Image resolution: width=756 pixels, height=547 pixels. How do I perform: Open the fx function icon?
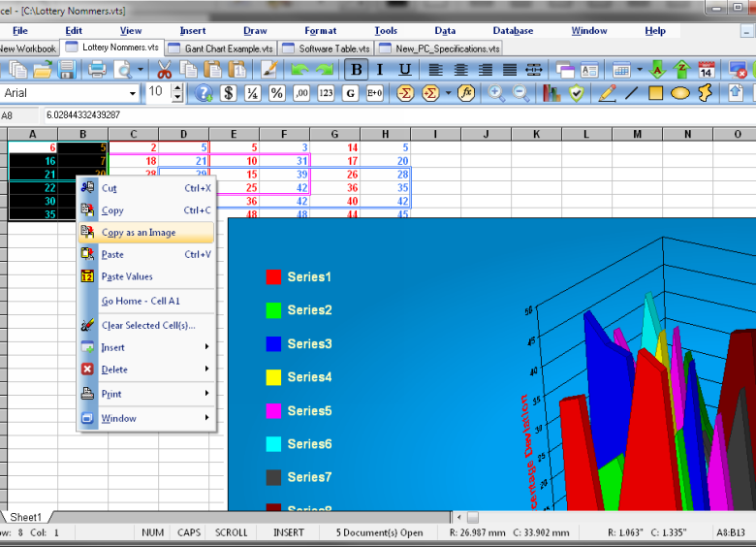(x=466, y=93)
